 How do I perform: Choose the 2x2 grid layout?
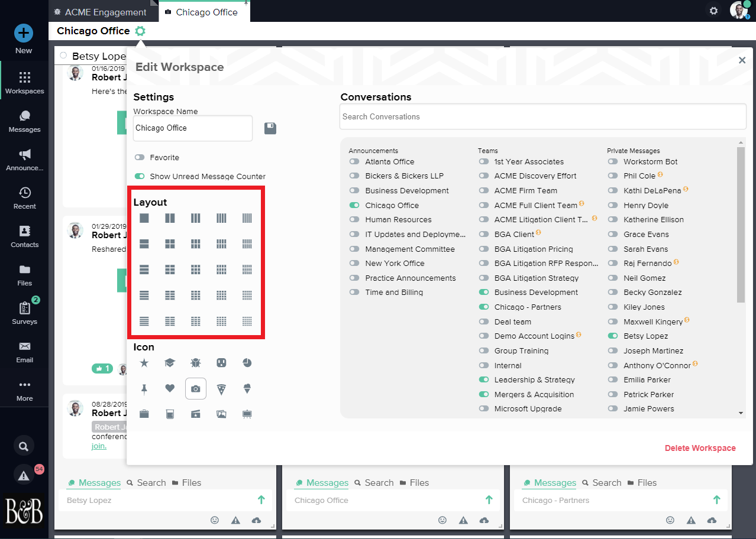coord(170,244)
